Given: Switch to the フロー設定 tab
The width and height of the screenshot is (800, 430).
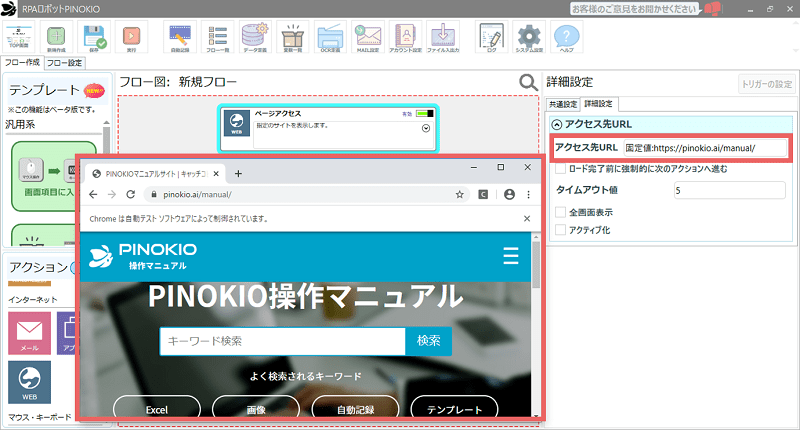Looking at the screenshot, I should coord(64,63).
